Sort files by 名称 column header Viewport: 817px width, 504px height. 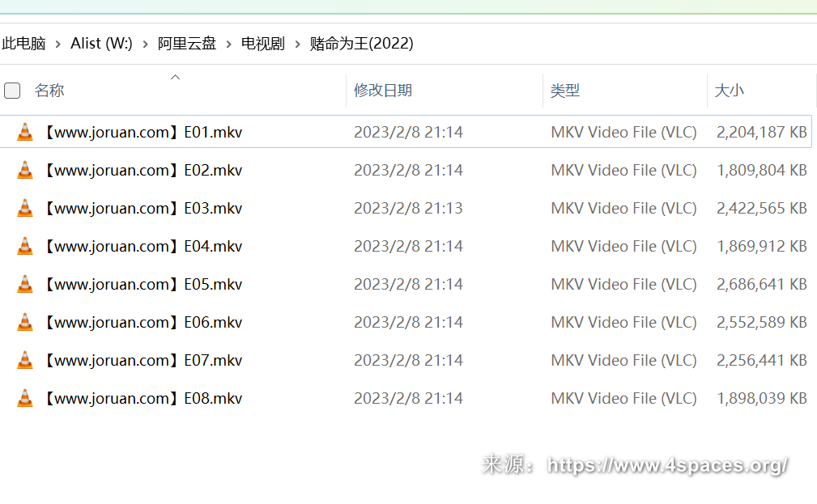pos(49,91)
